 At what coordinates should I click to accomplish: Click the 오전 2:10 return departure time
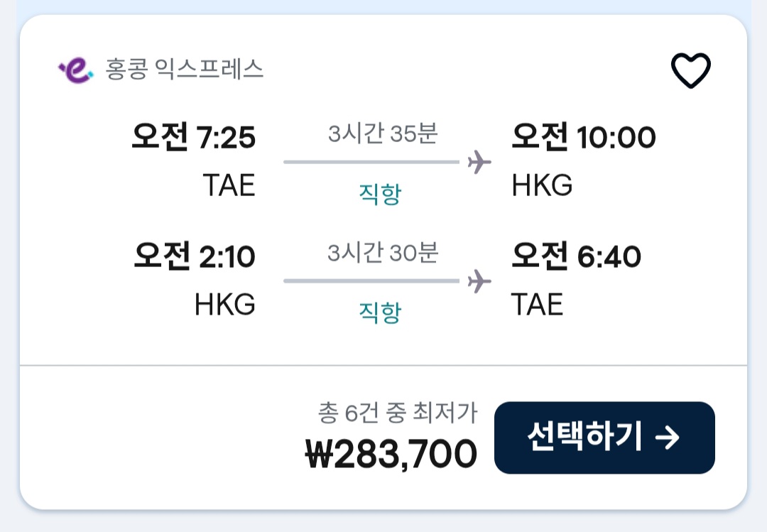point(194,256)
